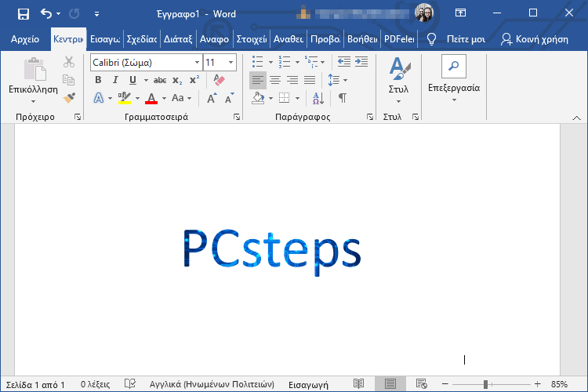Open the Επεξεργασία editing menu
This screenshot has height=392, width=588.
454,78
